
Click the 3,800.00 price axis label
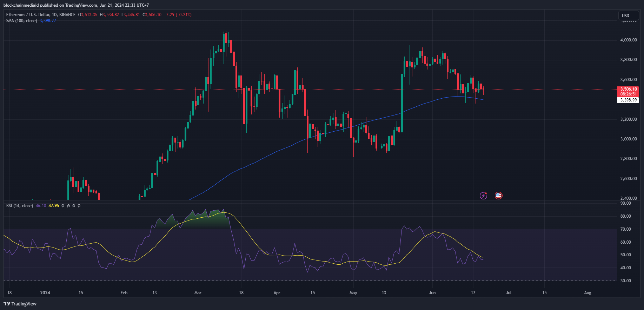(629, 60)
